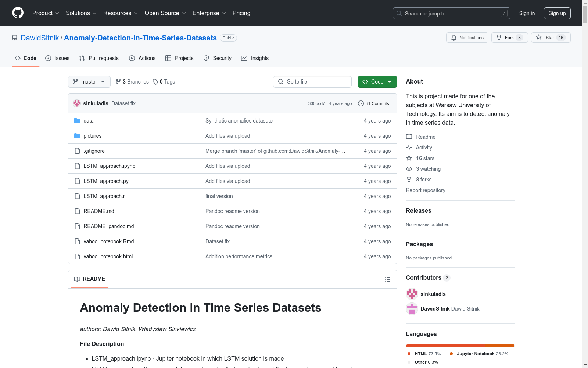Screen dimensions: 588x368
Task: View the 81 Commits history
Action: 373,103
